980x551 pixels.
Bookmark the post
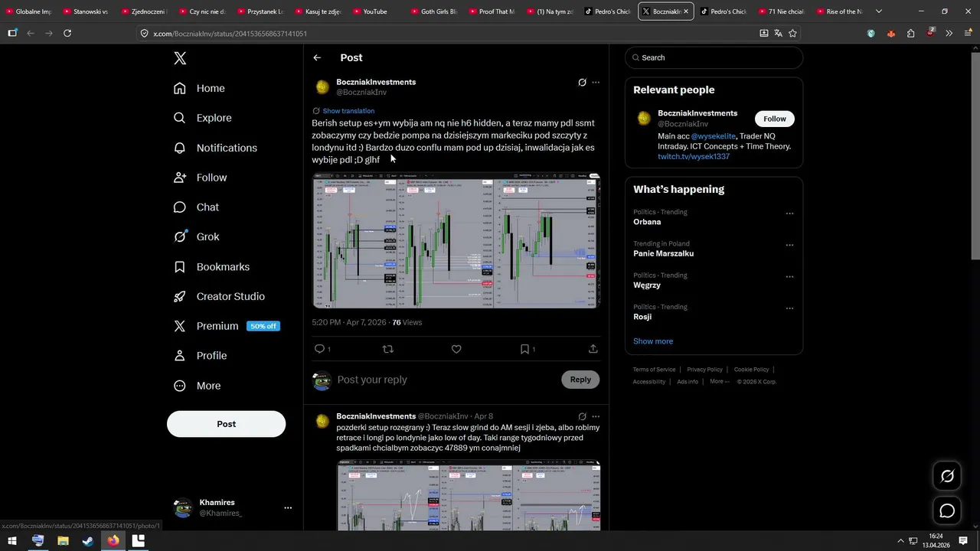pos(524,349)
